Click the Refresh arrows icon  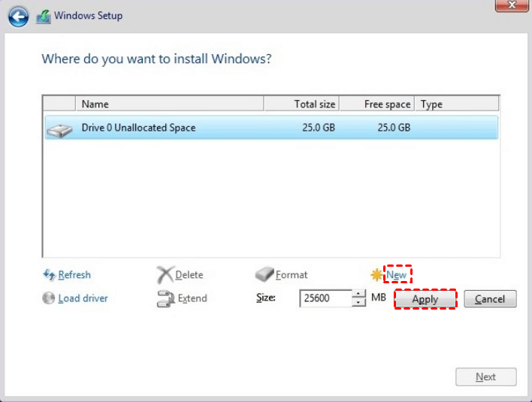pyautogui.click(x=49, y=274)
